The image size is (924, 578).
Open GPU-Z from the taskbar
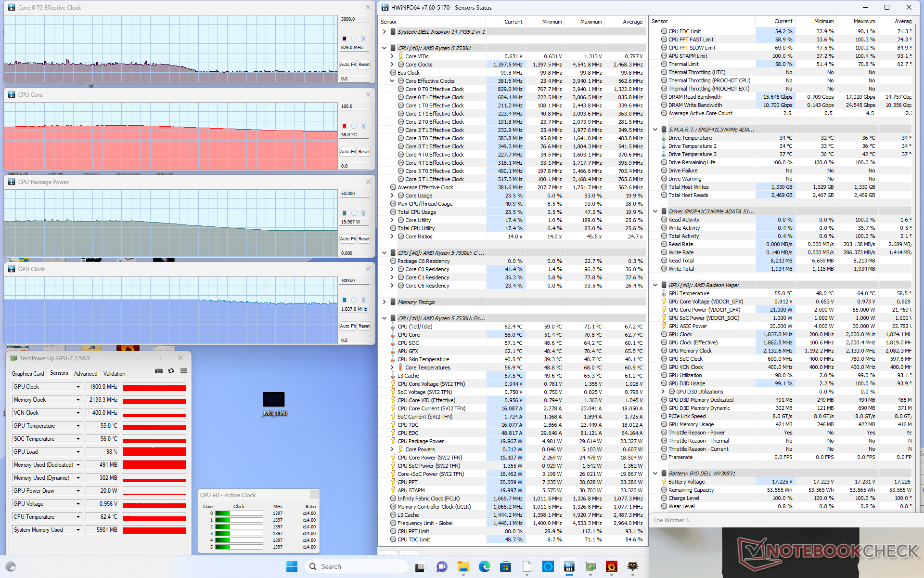(590, 566)
